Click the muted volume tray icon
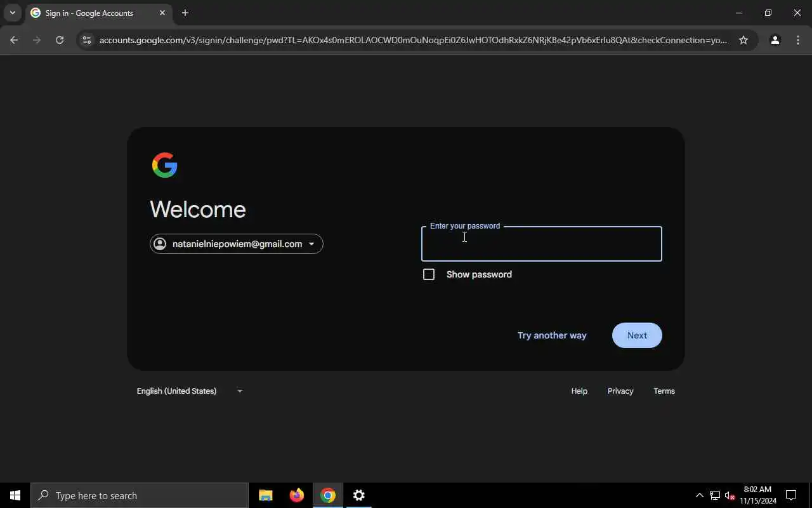Image resolution: width=812 pixels, height=508 pixels. [x=730, y=495]
